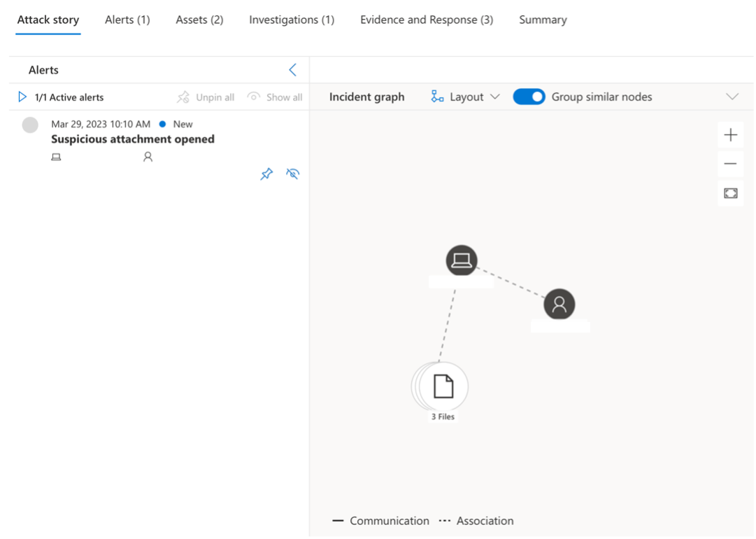The width and height of the screenshot is (756, 539).
Task: Click the 1/1 Active alerts text
Action: click(69, 97)
